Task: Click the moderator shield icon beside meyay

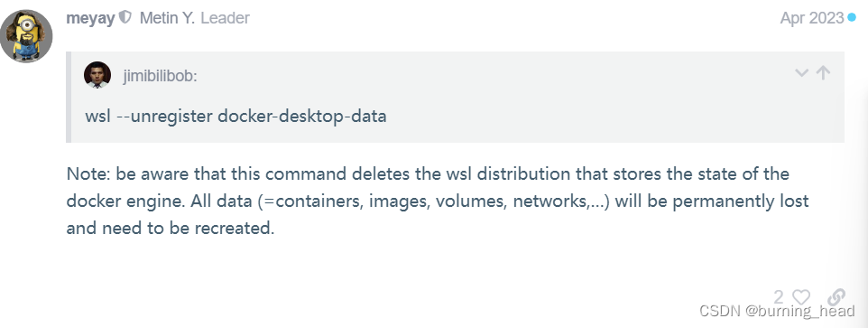Action: [125, 18]
